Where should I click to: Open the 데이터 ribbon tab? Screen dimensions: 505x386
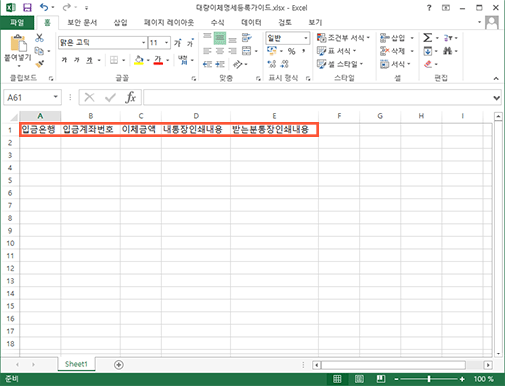coord(251,22)
